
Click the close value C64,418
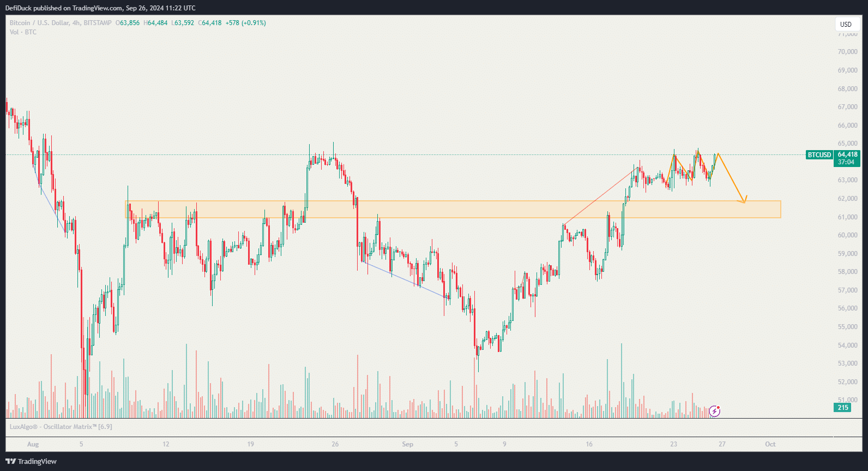coord(210,23)
